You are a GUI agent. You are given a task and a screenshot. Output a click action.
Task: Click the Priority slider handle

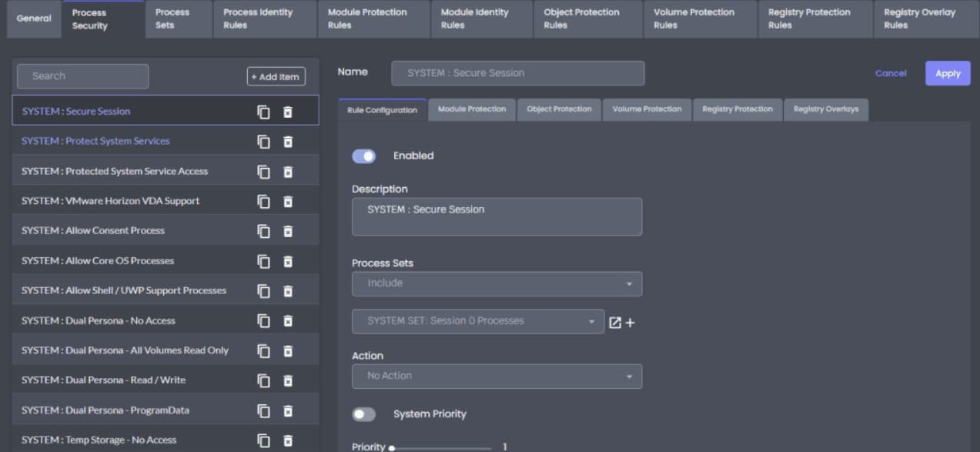[x=392, y=447]
